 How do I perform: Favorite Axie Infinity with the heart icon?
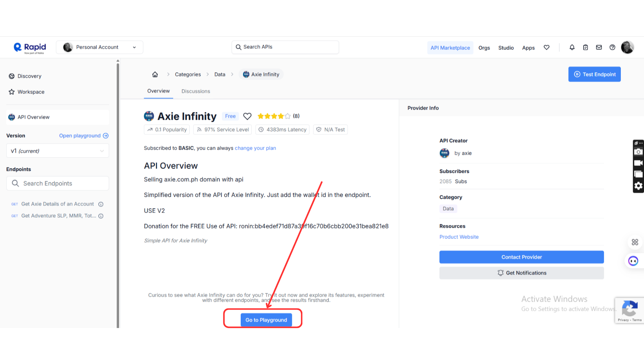coord(247,116)
